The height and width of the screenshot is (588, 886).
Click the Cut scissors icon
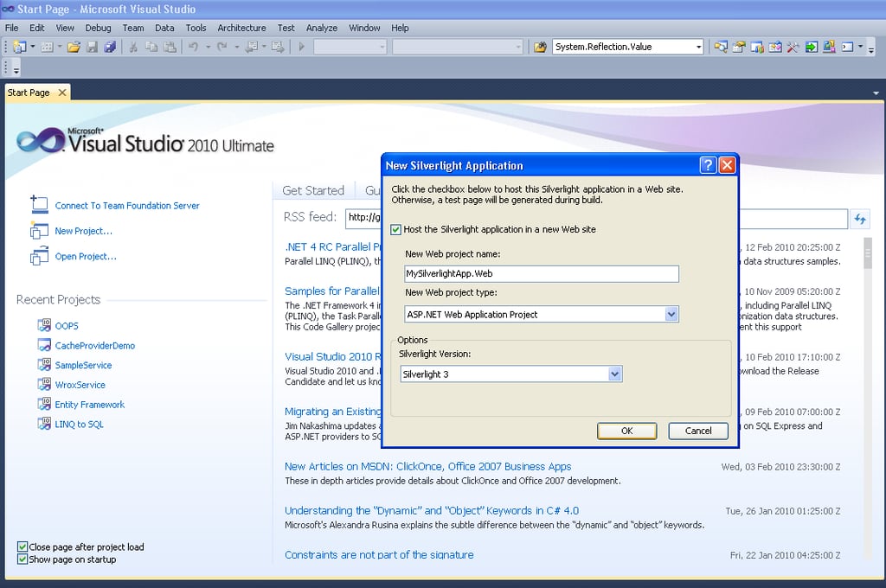133,47
